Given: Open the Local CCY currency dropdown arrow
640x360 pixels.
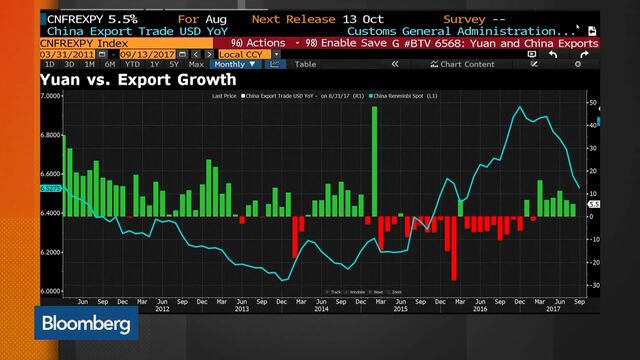Looking at the screenshot, I should (x=276, y=54).
